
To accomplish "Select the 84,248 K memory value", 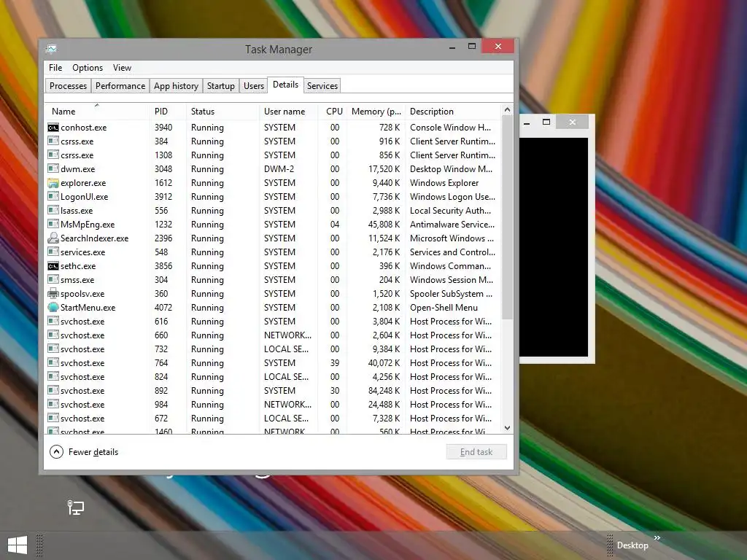I will tap(384, 391).
